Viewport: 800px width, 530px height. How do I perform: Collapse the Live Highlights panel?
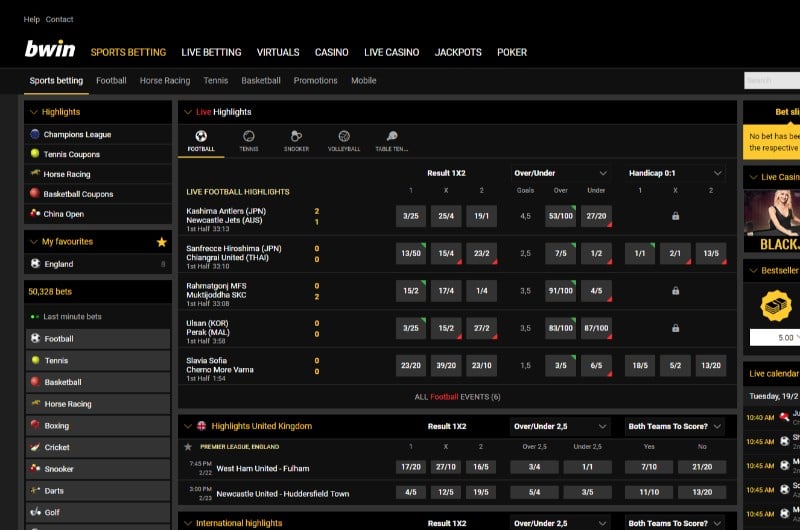[188, 112]
